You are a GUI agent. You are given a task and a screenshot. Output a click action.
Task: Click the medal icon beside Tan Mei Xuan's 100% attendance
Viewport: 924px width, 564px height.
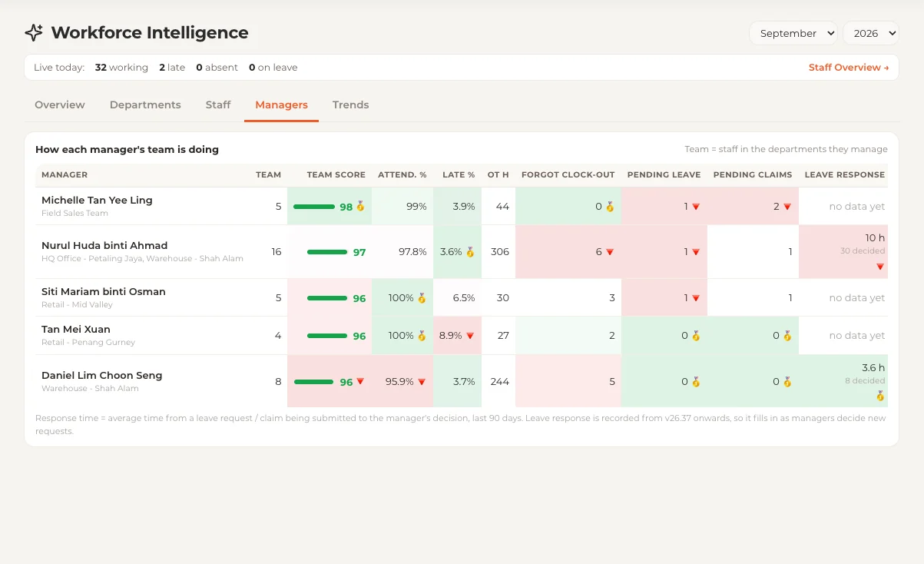coord(422,335)
